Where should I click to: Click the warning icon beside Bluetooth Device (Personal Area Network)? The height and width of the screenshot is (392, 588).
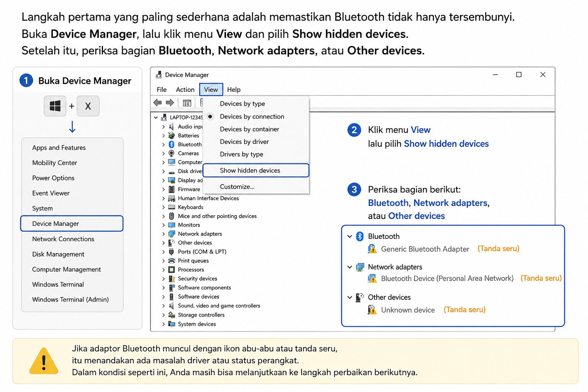pyautogui.click(x=372, y=279)
